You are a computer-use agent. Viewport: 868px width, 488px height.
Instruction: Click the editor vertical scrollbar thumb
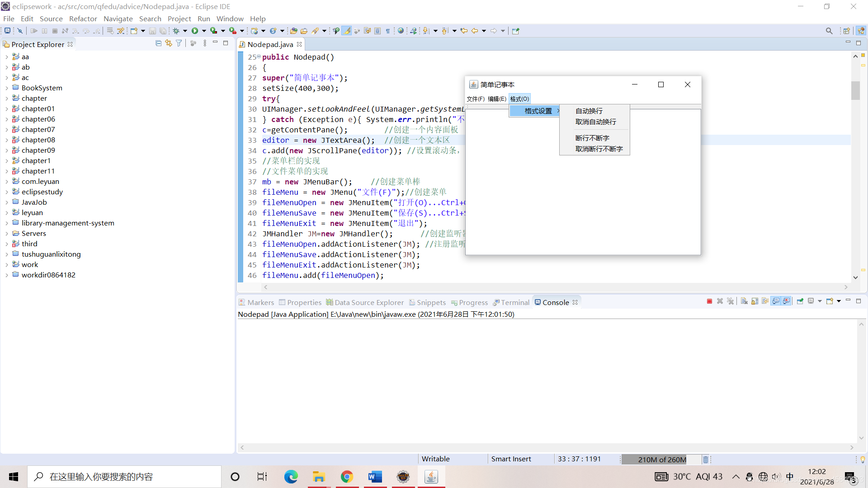(855, 90)
